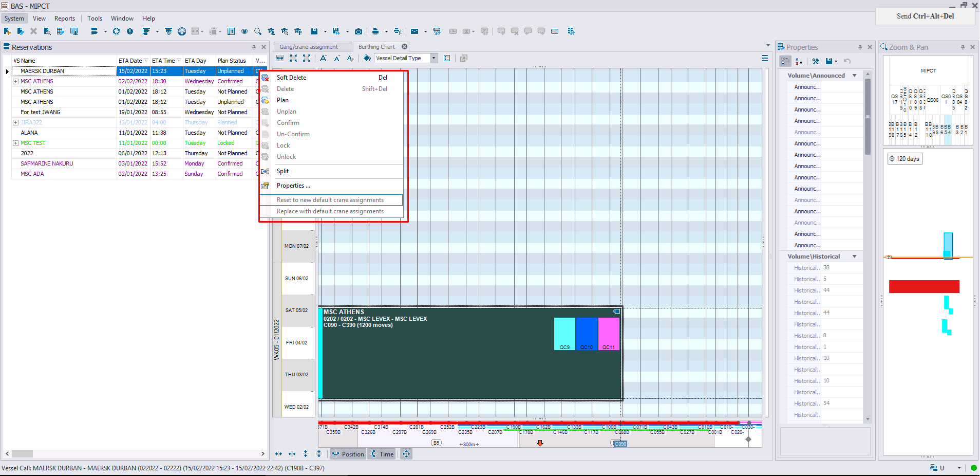Toggle the Position button below the chart
This screenshot has height=476, width=980.
tap(348, 454)
